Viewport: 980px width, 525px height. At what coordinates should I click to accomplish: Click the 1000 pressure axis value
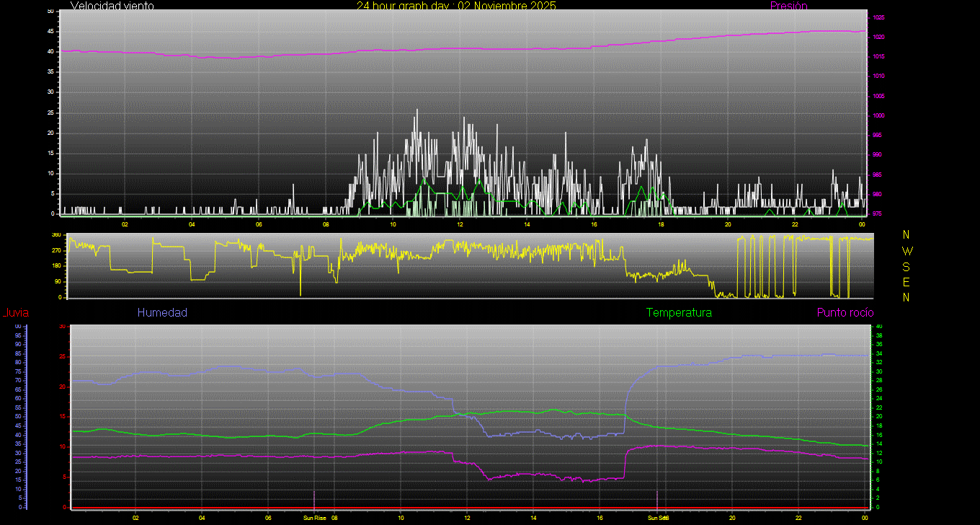click(x=878, y=116)
